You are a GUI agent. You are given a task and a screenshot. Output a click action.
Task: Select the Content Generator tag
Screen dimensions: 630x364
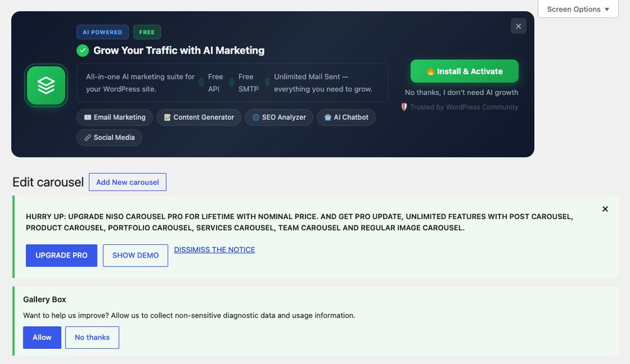(x=199, y=117)
